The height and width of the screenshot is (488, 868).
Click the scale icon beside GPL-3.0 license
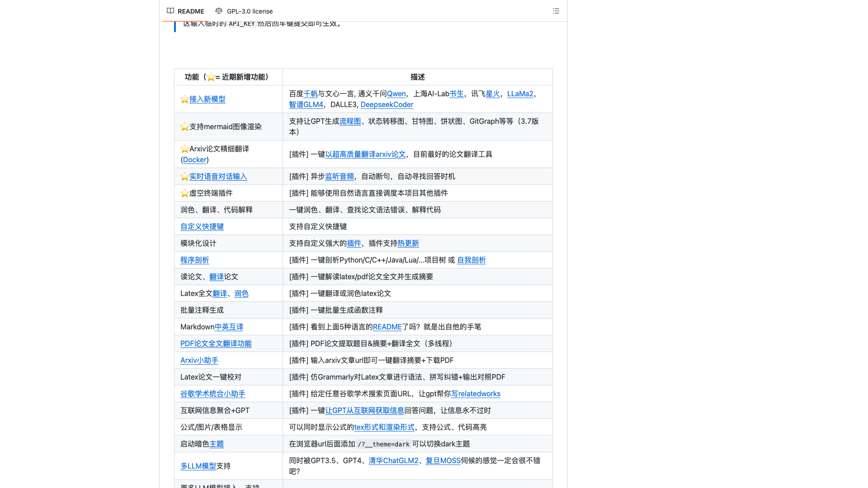(x=219, y=11)
